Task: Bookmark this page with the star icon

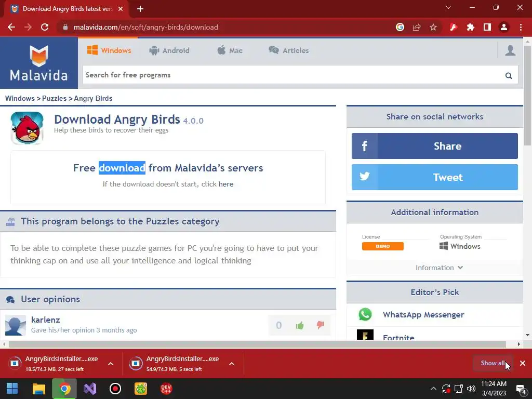Action: point(433,27)
